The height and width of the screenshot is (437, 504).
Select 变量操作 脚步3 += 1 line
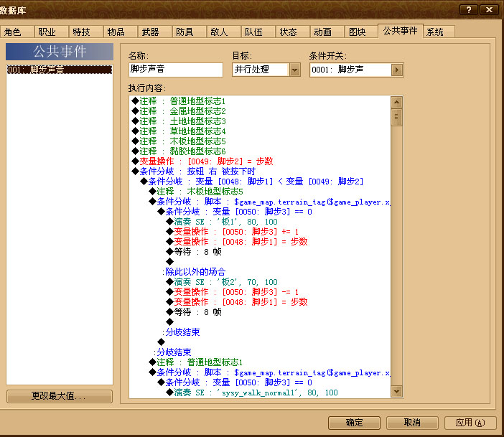[233, 231]
